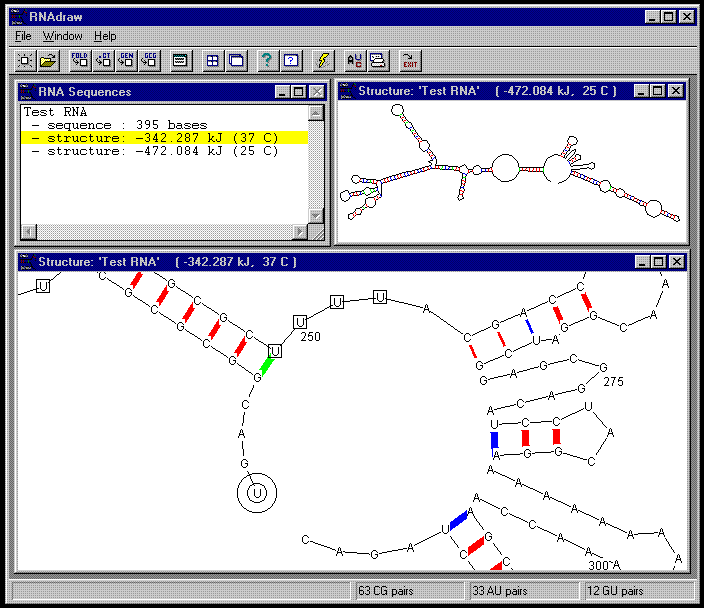Click the AUC base letters toolbar icon

(355, 60)
